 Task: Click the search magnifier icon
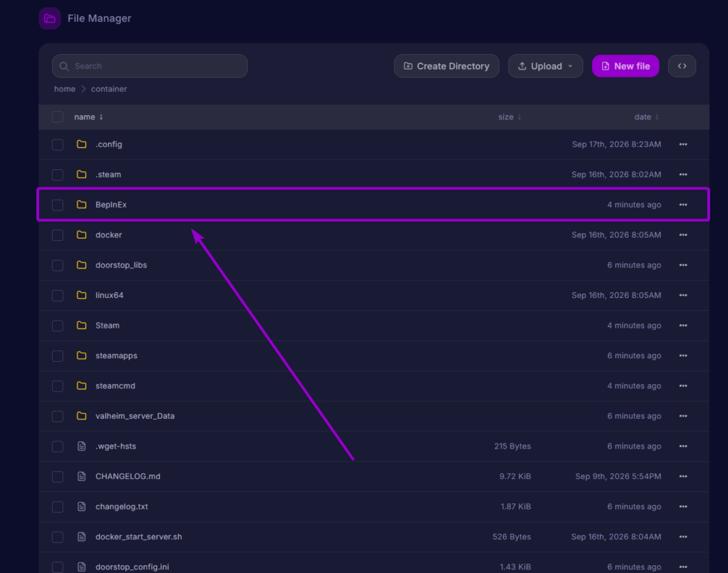click(x=64, y=66)
